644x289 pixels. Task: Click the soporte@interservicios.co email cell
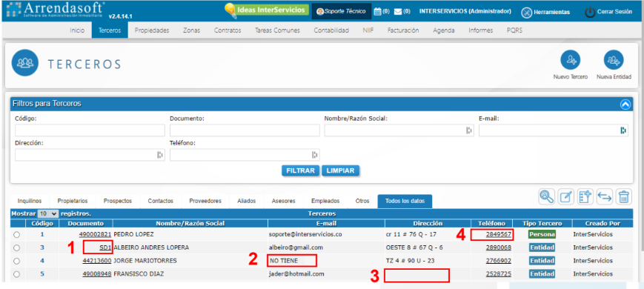(305, 235)
